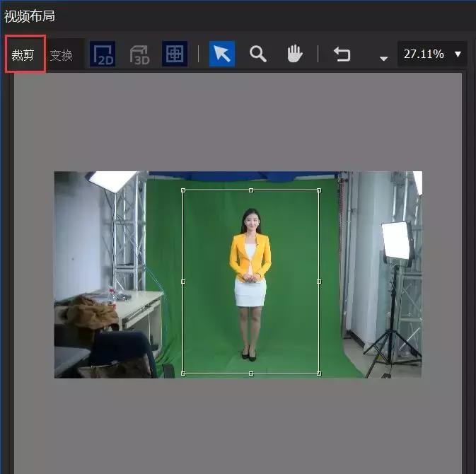476x474 pixels.
Task: Select the magnifier zoom tool
Action: tap(258, 54)
